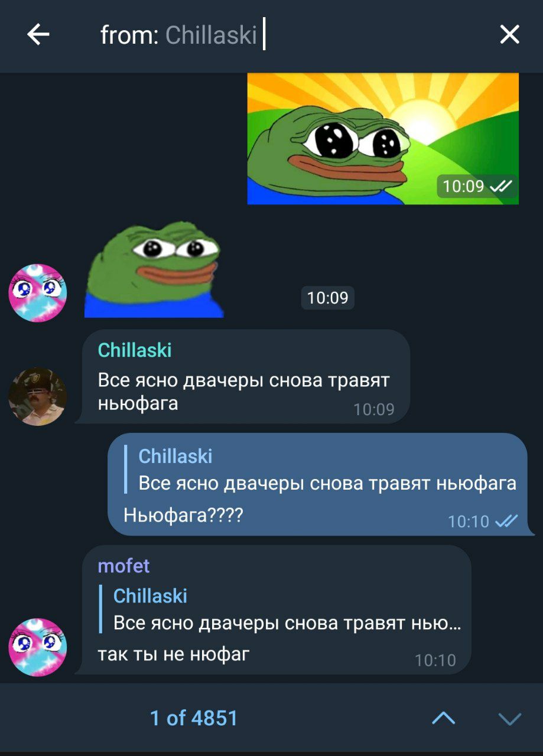
Task: Tap read checkmarks on the 10:10 message
Action: pyautogui.click(x=506, y=521)
